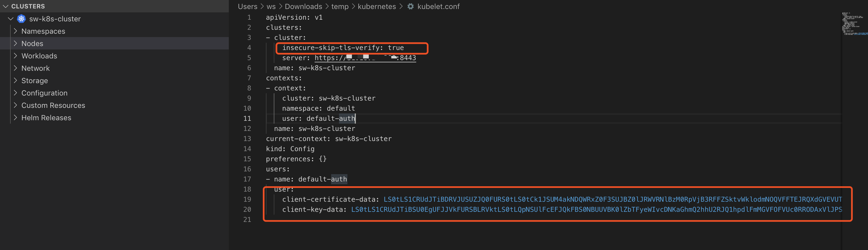
Task: Expand the Workloads section
Action: [15, 56]
